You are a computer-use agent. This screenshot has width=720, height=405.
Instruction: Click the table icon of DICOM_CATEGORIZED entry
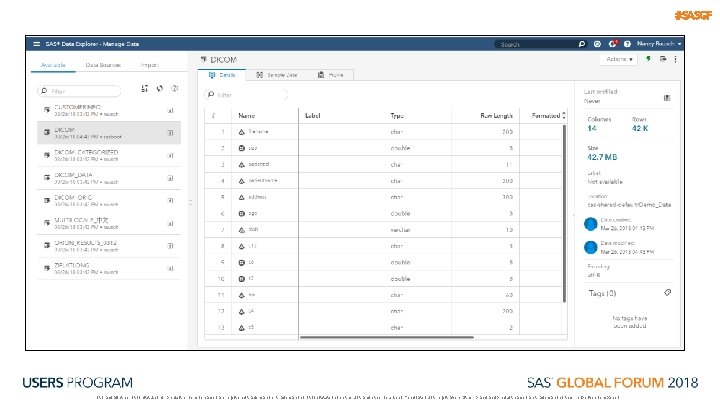47,155
